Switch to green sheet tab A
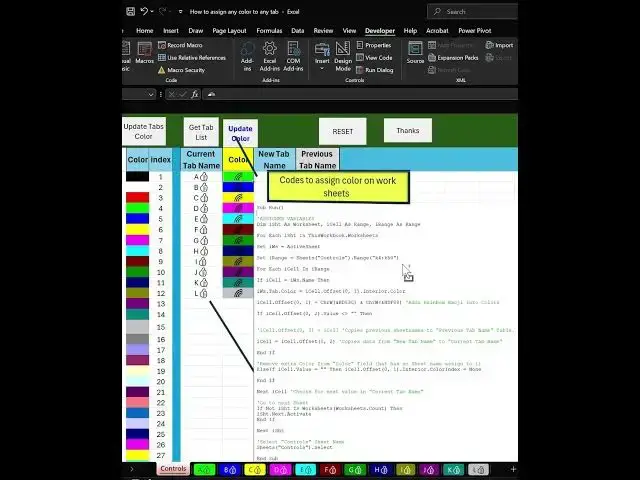 pos(204,470)
